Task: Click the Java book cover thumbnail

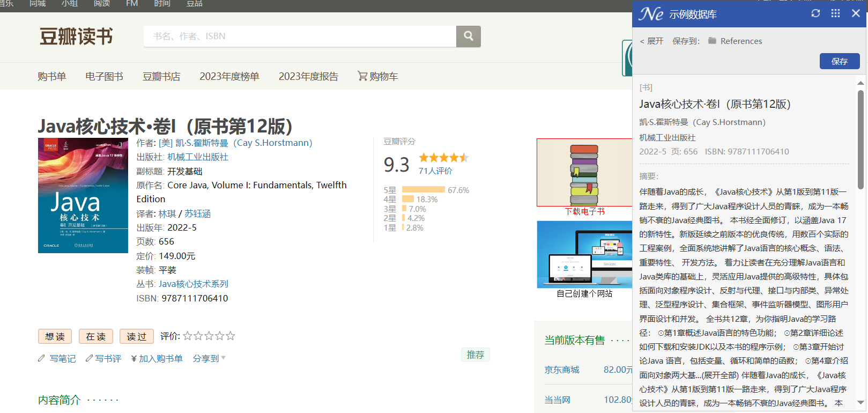Action: pos(83,195)
